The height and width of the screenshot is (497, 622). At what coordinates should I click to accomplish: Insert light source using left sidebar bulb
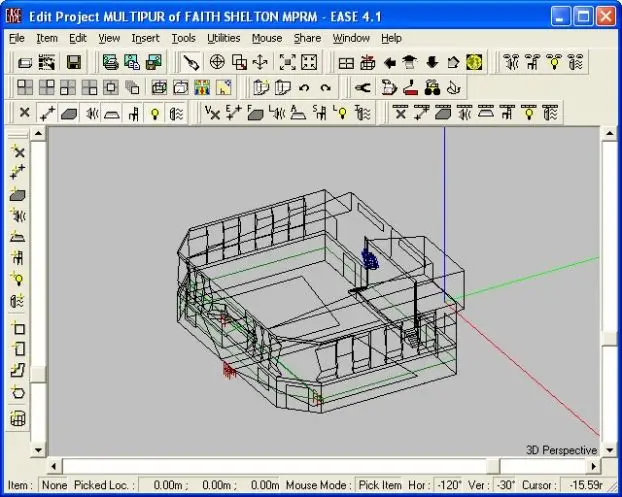18,279
